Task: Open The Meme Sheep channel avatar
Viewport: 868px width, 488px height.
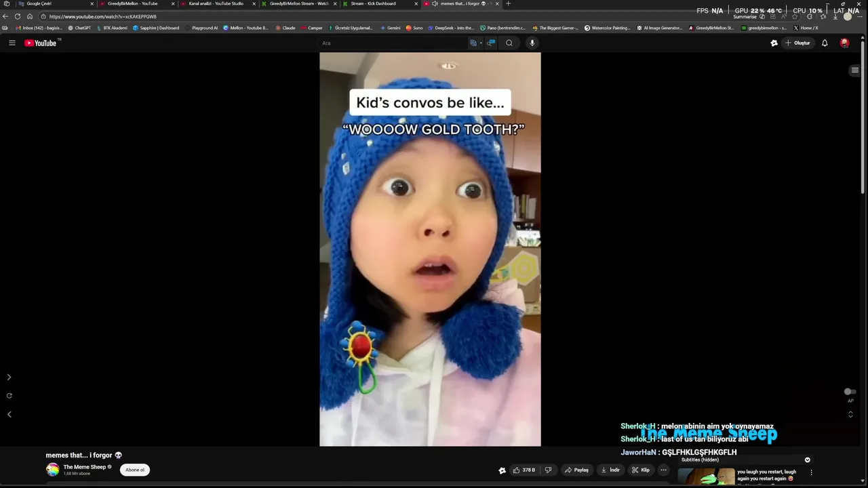Action: [x=53, y=469]
